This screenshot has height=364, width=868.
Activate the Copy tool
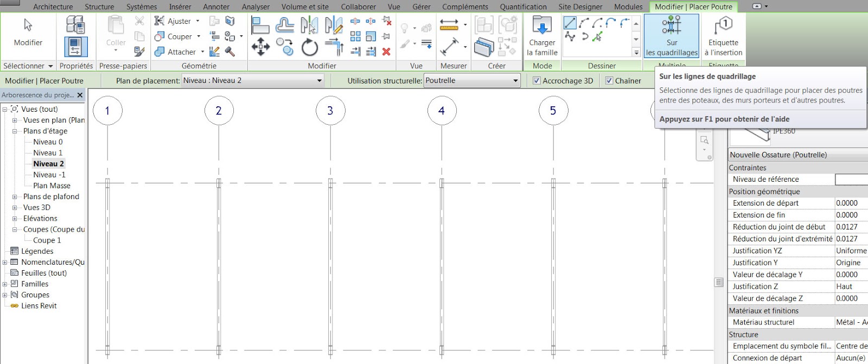[284, 47]
